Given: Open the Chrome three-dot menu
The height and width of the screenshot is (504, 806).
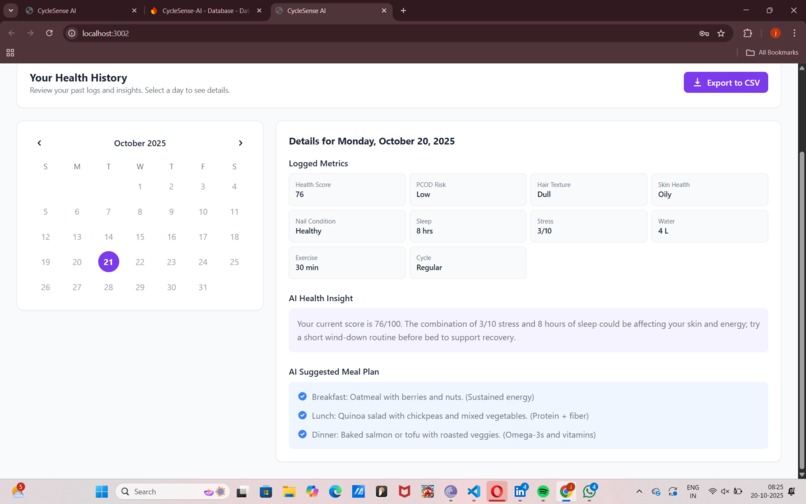Looking at the screenshot, I should 794,33.
